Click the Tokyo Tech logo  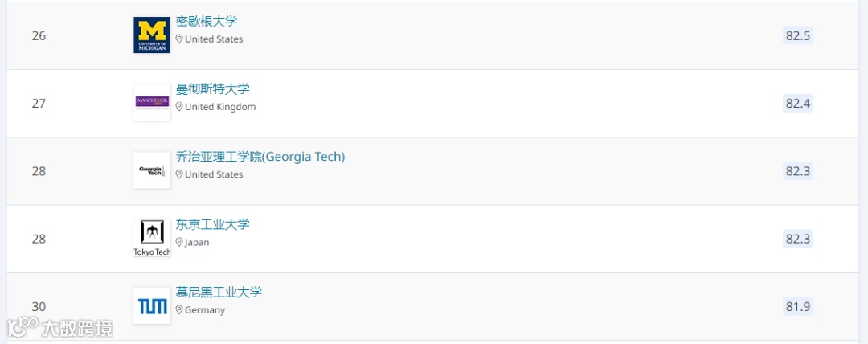[x=151, y=238]
